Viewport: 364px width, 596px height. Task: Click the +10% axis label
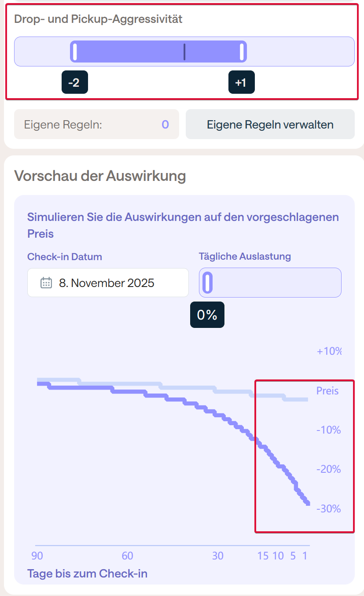point(329,351)
